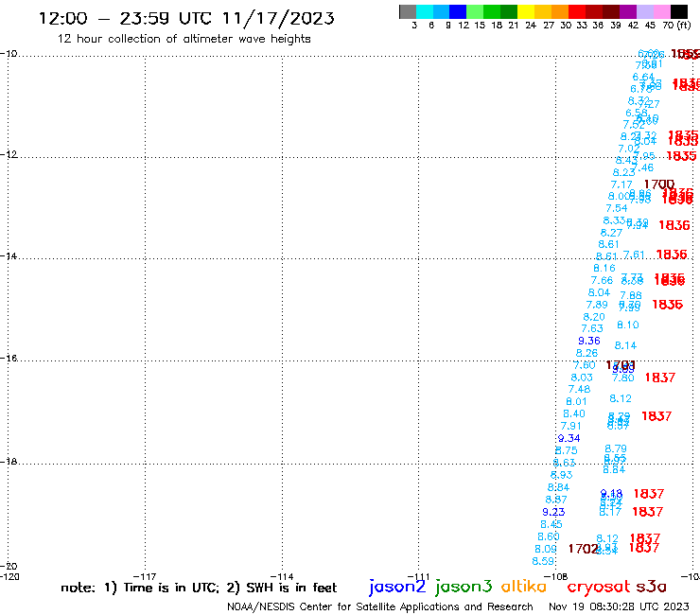The image size is (700, 615).
Task: Select the dark blue legend swatch
Action: point(458,11)
